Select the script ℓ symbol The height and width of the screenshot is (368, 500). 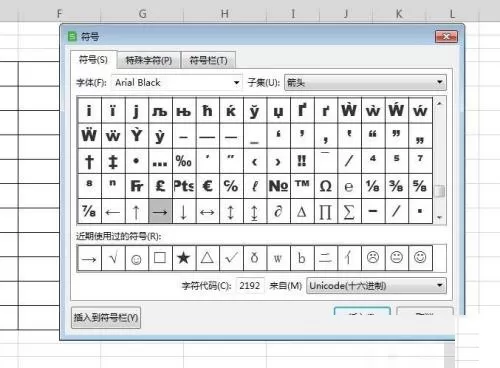point(255,186)
